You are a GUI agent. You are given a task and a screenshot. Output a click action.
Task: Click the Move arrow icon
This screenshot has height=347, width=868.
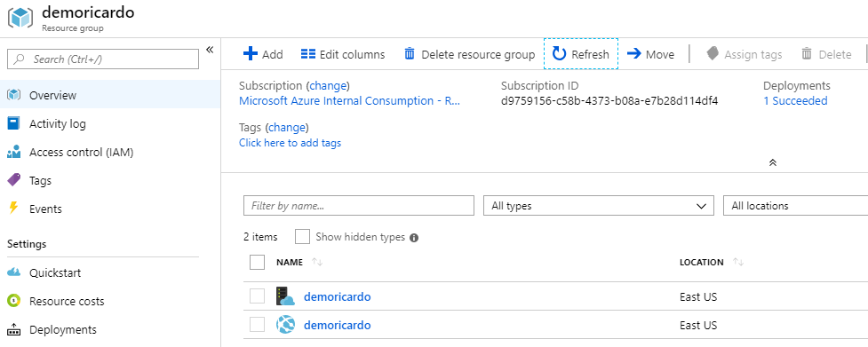tap(633, 53)
